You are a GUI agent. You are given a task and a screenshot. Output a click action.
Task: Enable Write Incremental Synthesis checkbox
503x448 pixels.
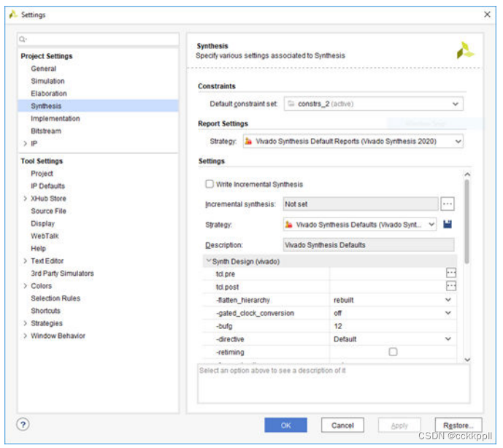pyautogui.click(x=209, y=184)
